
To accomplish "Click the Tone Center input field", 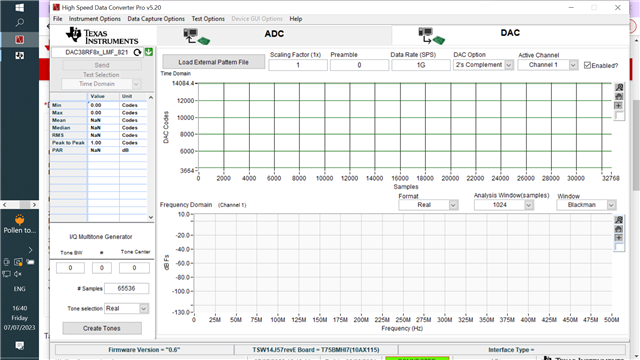I will (134, 268).
